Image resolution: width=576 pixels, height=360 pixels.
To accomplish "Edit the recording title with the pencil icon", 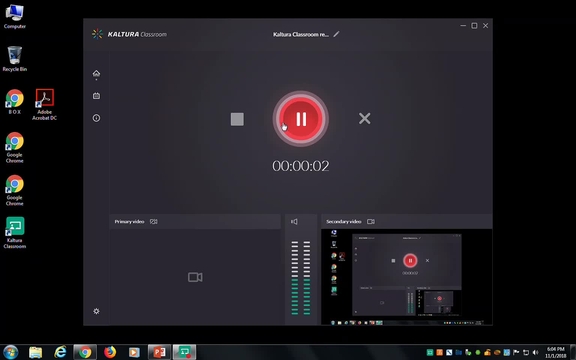I will (336, 34).
